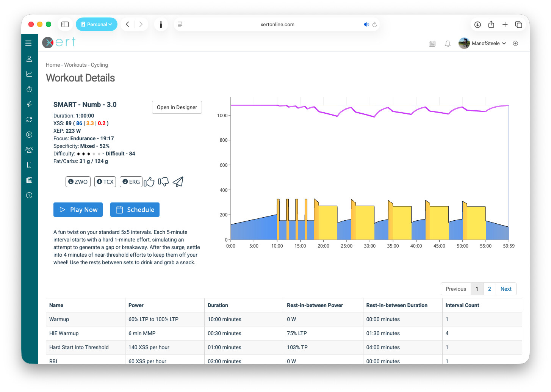Image resolution: width=551 pixels, height=392 pixels.
Task: Toggle the Safari sidebar panel
Action: tap(65, 24)
